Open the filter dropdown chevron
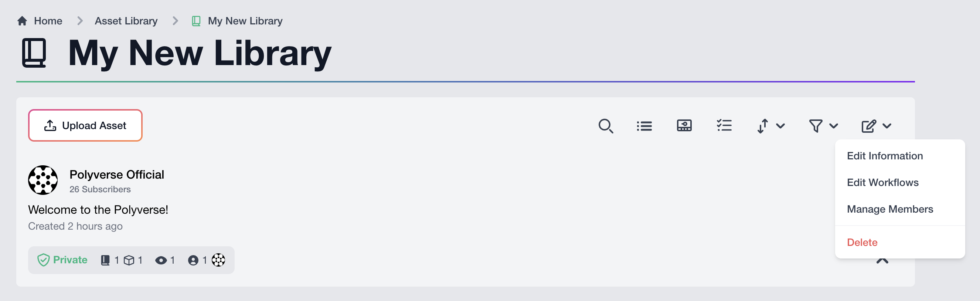Screen dimensions: 980x301 click(833, 126)
